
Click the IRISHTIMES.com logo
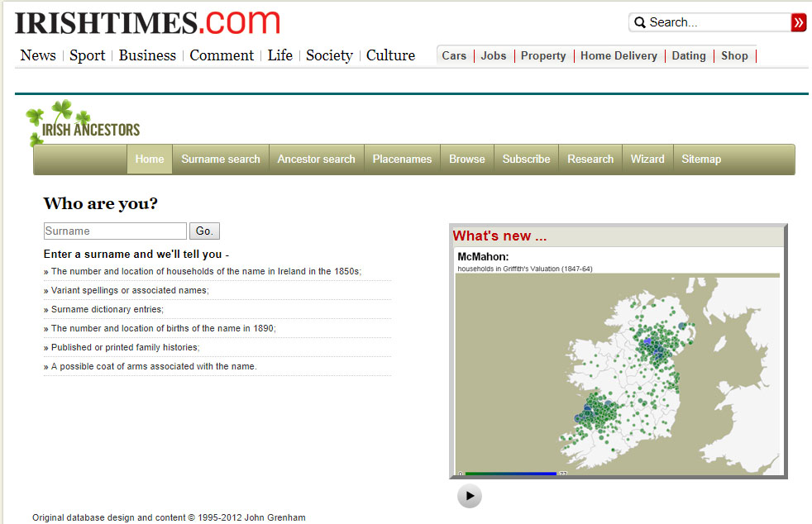[x=147, y=23]
